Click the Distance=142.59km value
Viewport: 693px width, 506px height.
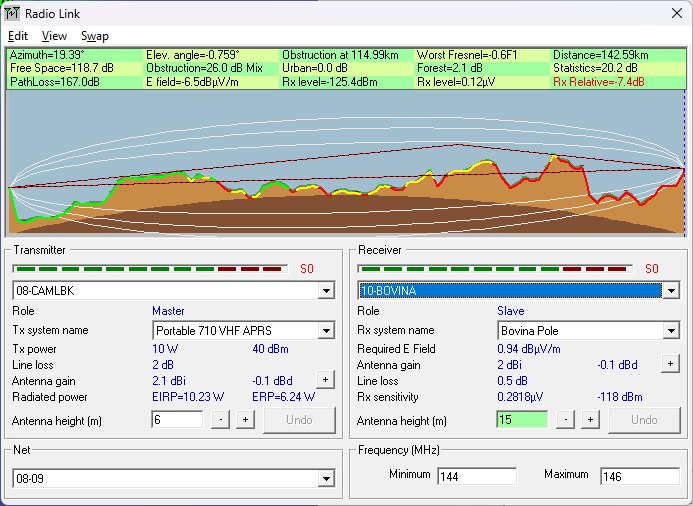tap(601, 55)
